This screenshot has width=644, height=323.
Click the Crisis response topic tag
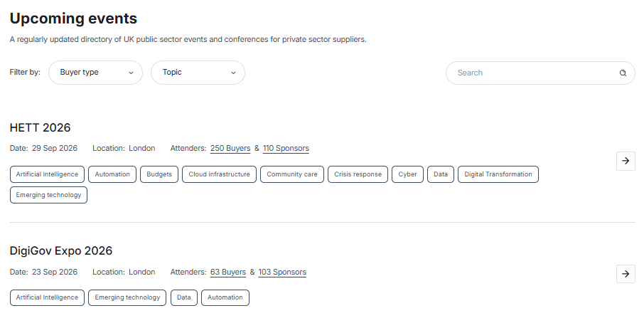[x=358, y=174]
